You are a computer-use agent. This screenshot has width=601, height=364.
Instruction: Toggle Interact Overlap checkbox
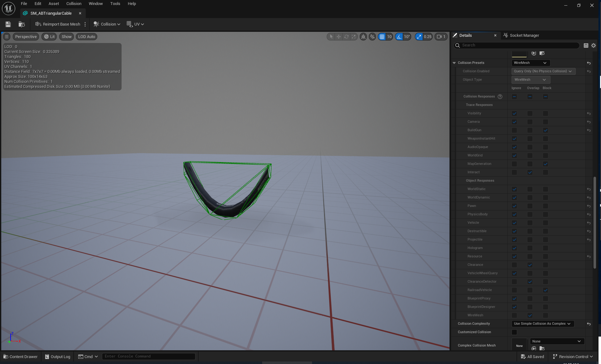click(530, 172)
